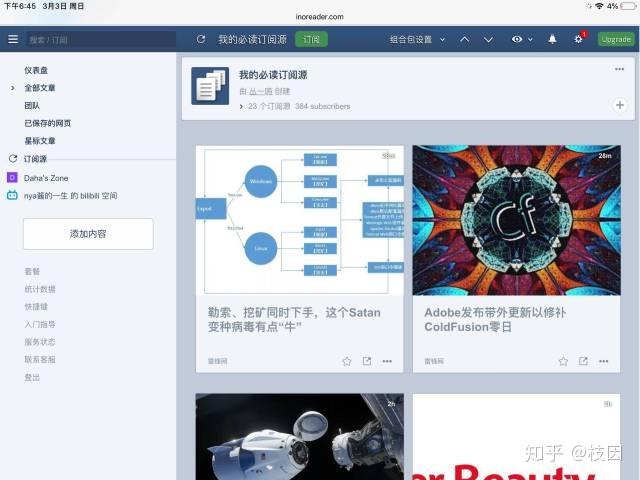The image size is (640, 480).
Task: Open the article Adobe发布带外更新
Action: [495, 320]
